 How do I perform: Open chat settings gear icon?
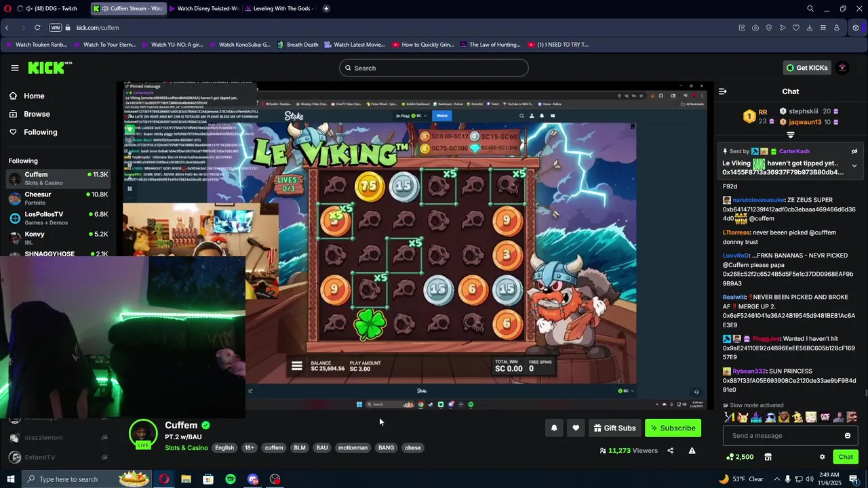click(822, 457)
